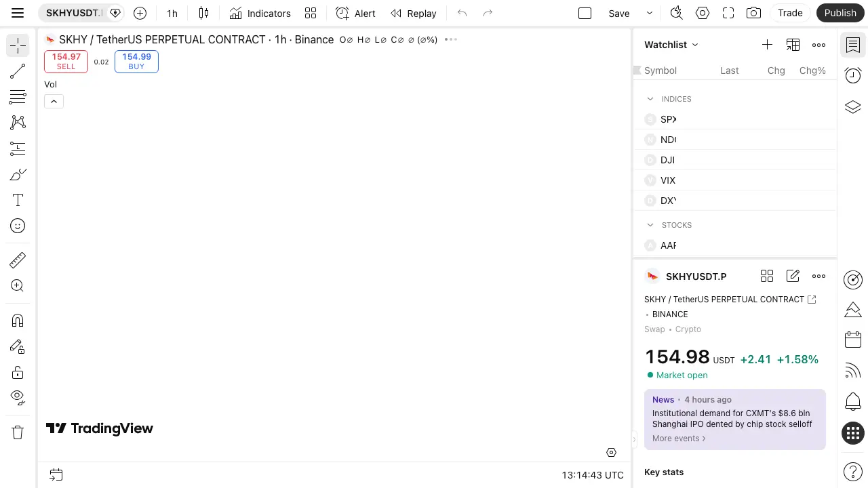Hide all drawings with eye icon
Screen dimensions: 868x488
[18, 398]
